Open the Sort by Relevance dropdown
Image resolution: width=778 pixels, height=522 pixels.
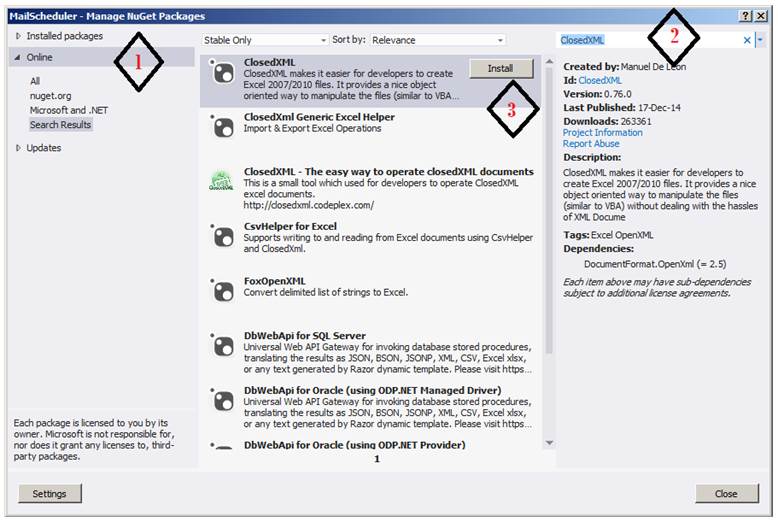pos(438,40)
